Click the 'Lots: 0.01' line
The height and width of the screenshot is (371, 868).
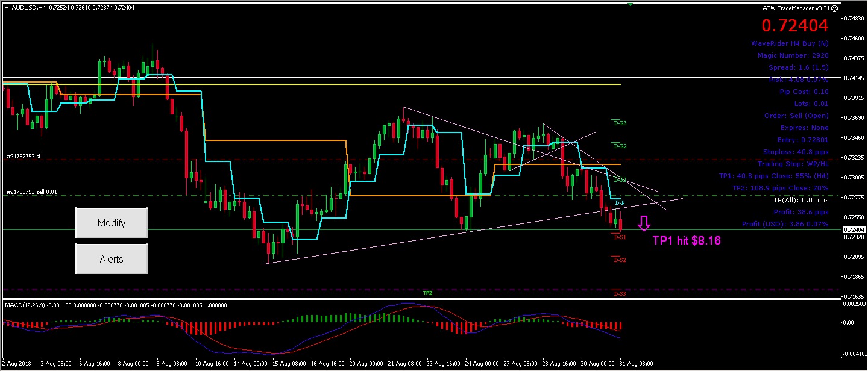click(x=811, y=104)
